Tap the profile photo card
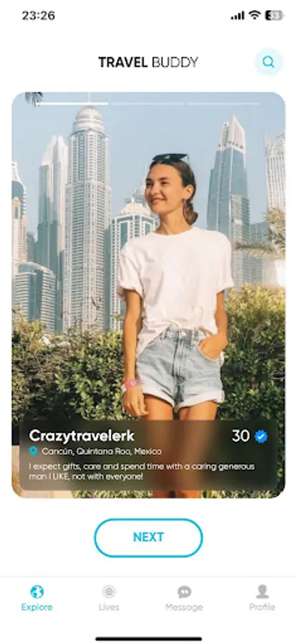 (x=148, y=295)
